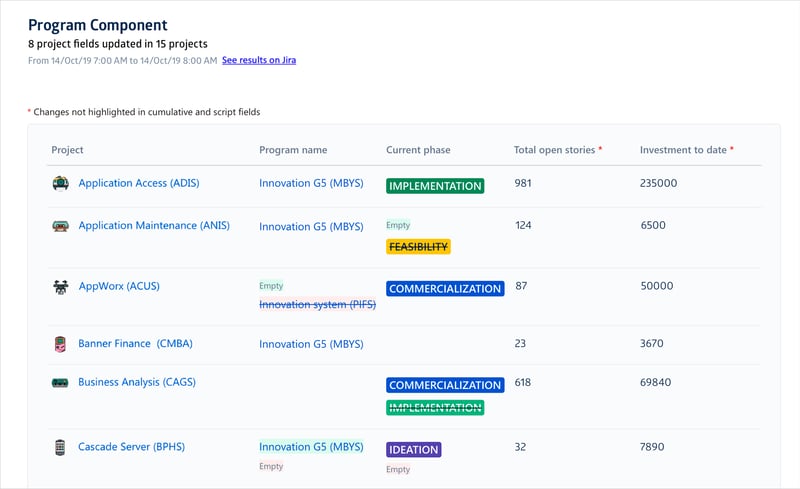Click the COMMERCIALIZATION badge in Business Analysis row
Image resolution: width=800 pixels, height=489 pixels.
point(445,385)
